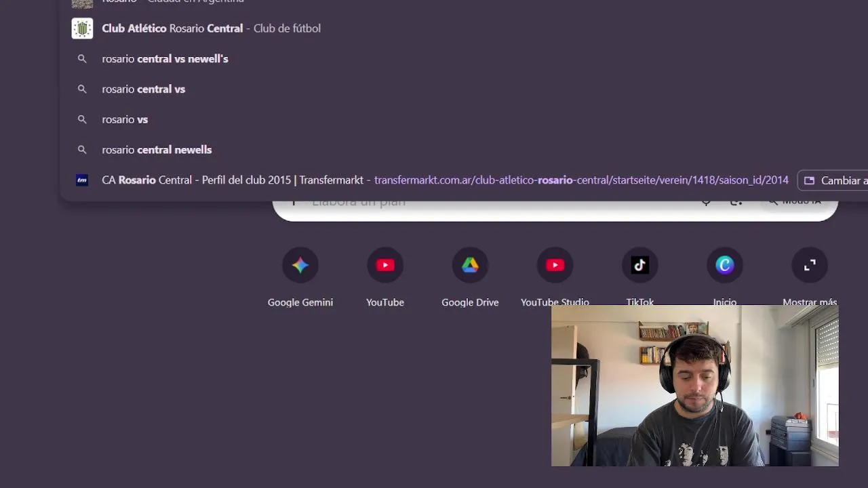Image resolution: width=868 pixels, height=488 pixels.
Task: Select Club Atlético Rosario Central suggestion
Action: [464, 28]
